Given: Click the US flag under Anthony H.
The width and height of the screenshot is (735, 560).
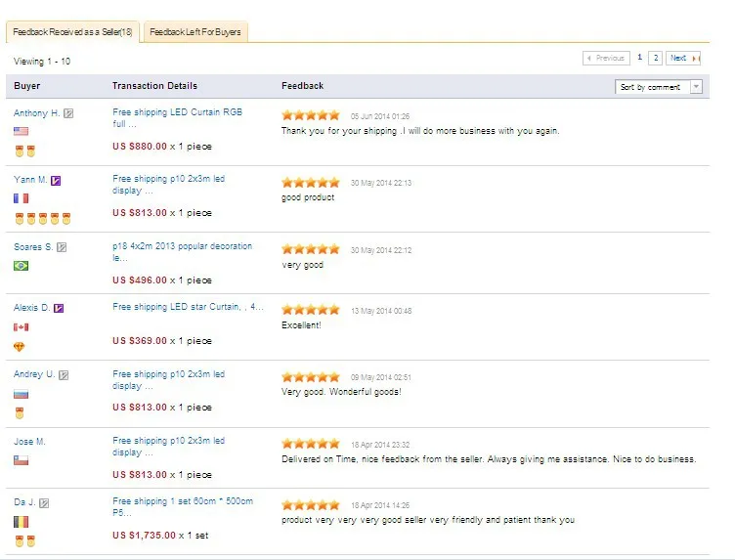Looking at the screenshot, I should point(22,131).
